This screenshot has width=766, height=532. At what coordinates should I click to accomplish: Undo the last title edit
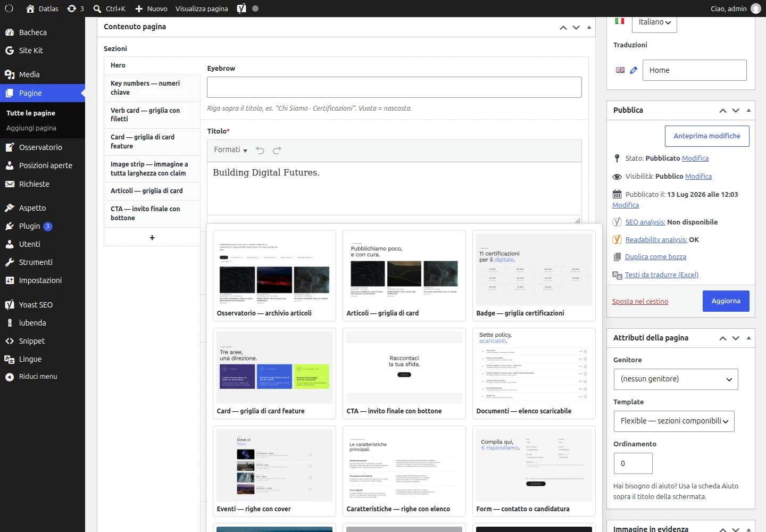tap(260, 151)
